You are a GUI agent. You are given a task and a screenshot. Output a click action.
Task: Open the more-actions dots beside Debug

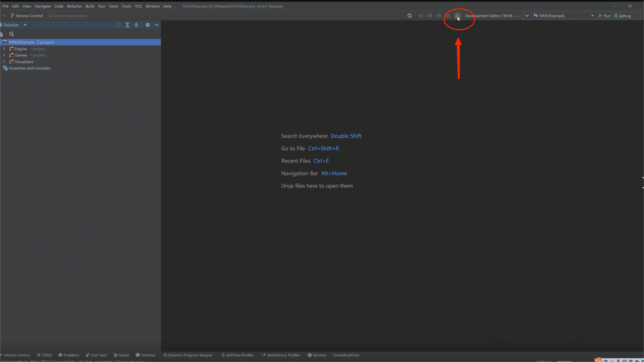click(x=637, y=16)
